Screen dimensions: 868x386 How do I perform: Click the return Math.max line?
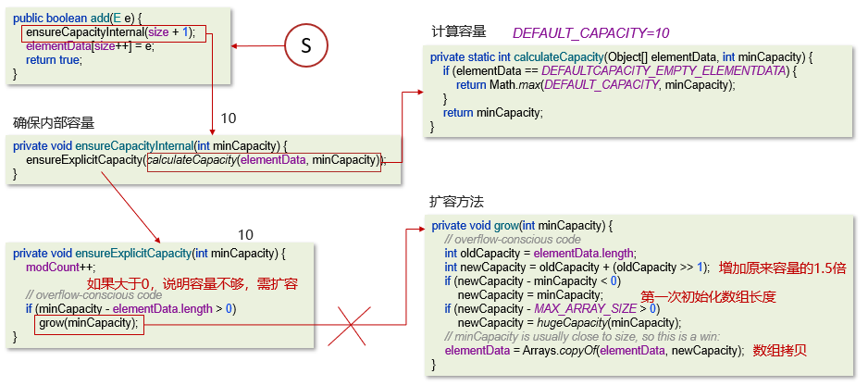point(595,85)
